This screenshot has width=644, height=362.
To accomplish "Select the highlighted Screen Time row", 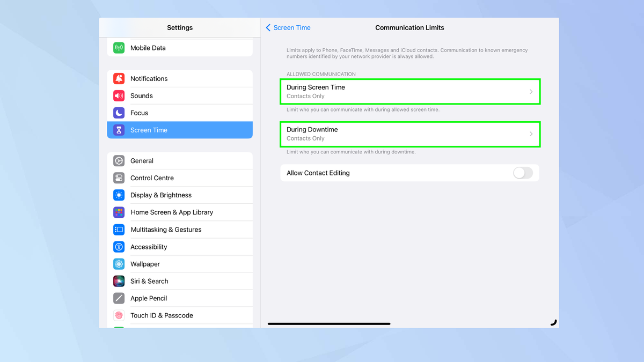I will click(180, 130).
